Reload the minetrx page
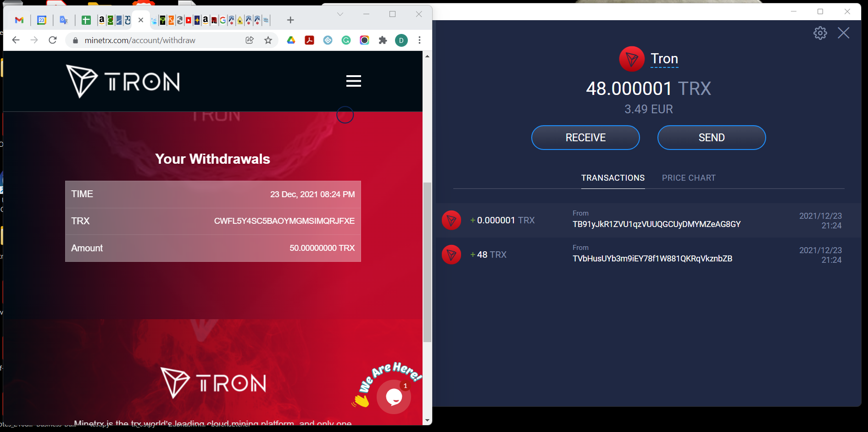The height and width of the screenshot is (432, 868). pyautogui.click(x=53, y=40)
